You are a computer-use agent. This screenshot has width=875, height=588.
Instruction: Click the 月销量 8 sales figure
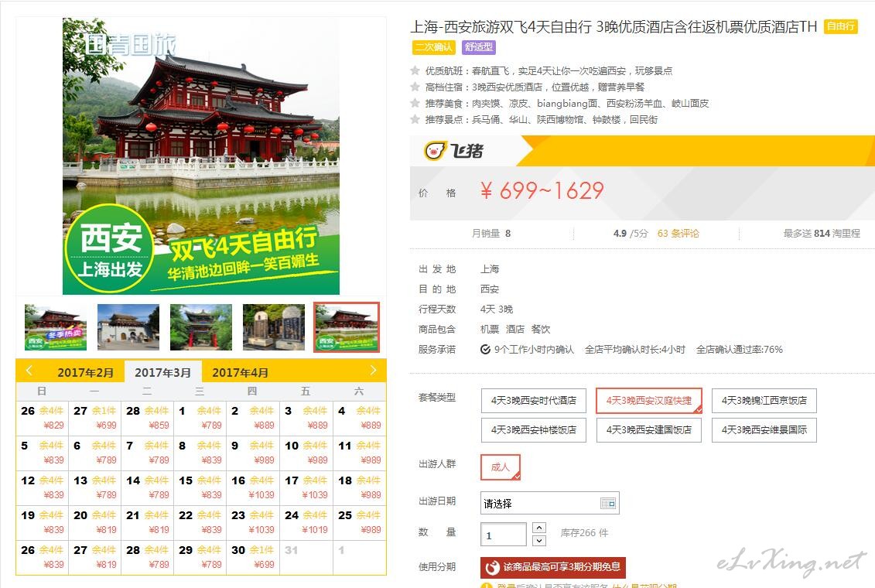491,233
